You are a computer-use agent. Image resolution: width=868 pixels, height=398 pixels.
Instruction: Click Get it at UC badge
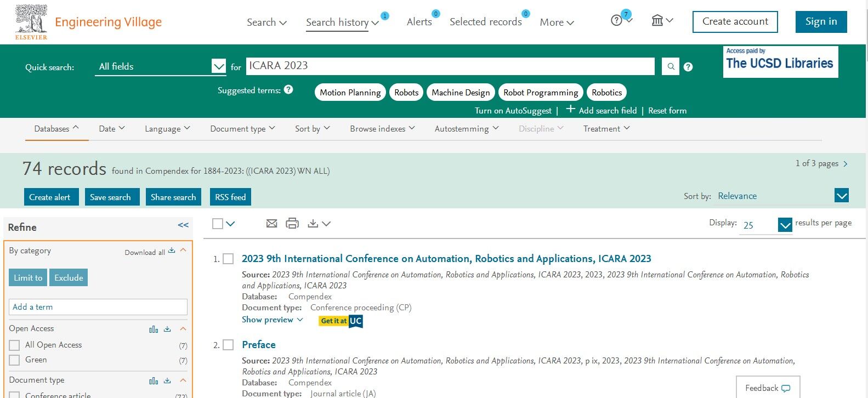(341, 321)
